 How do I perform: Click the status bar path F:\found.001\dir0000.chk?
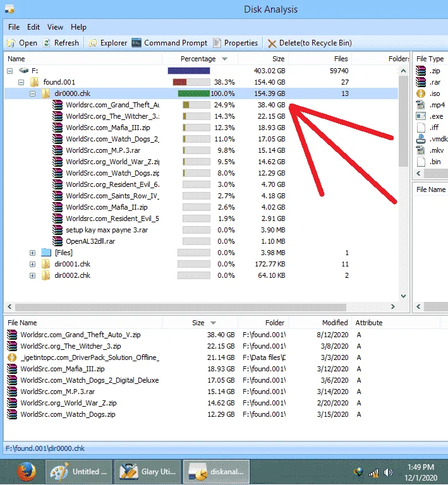tap(45, 448)
